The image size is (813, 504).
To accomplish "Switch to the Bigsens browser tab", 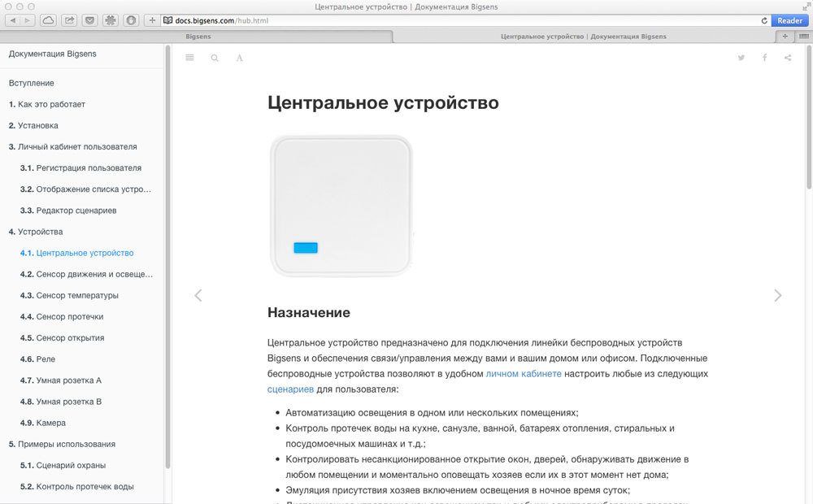I will [x=198, y=36].
